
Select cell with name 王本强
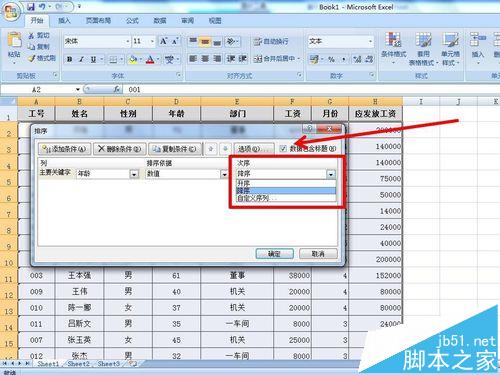[79, 275]
